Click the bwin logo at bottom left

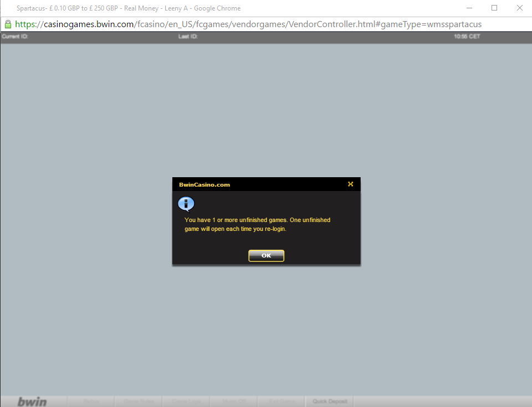click(32, 401)
